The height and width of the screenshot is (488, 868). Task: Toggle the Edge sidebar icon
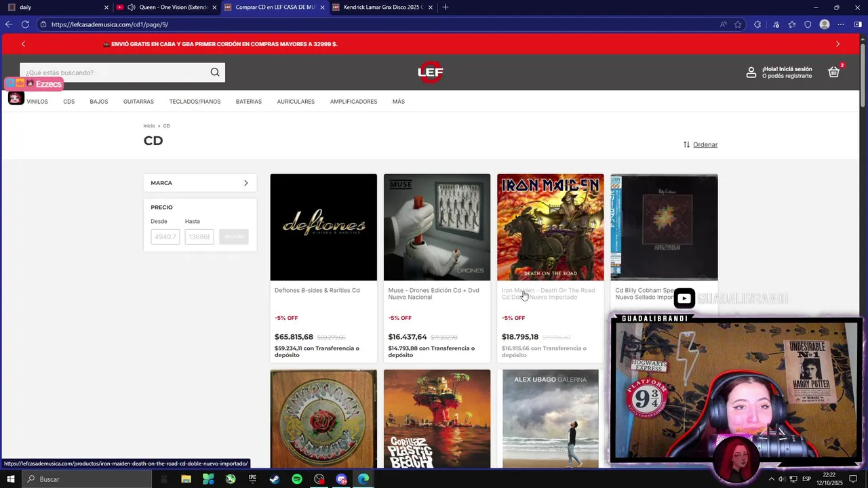858,24
